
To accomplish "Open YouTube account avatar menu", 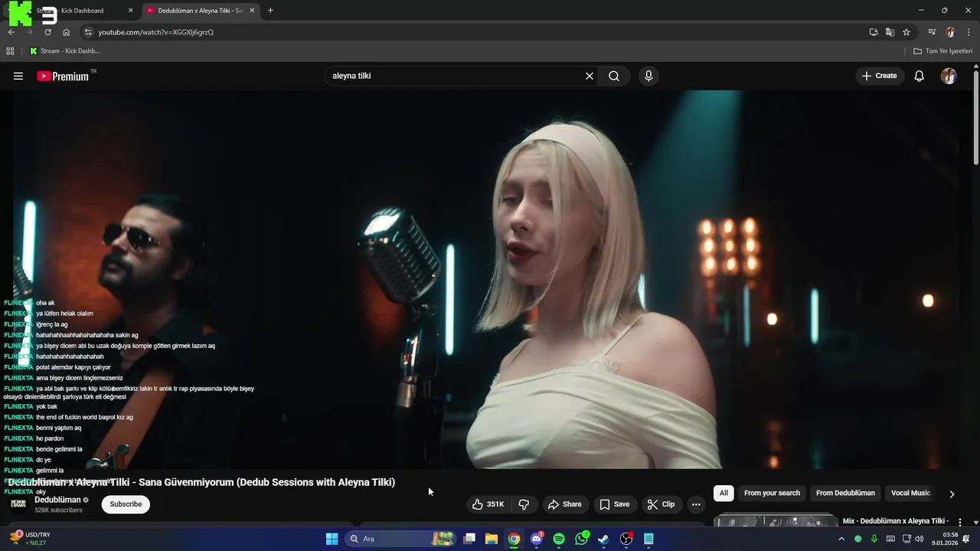I will point(949,76).
